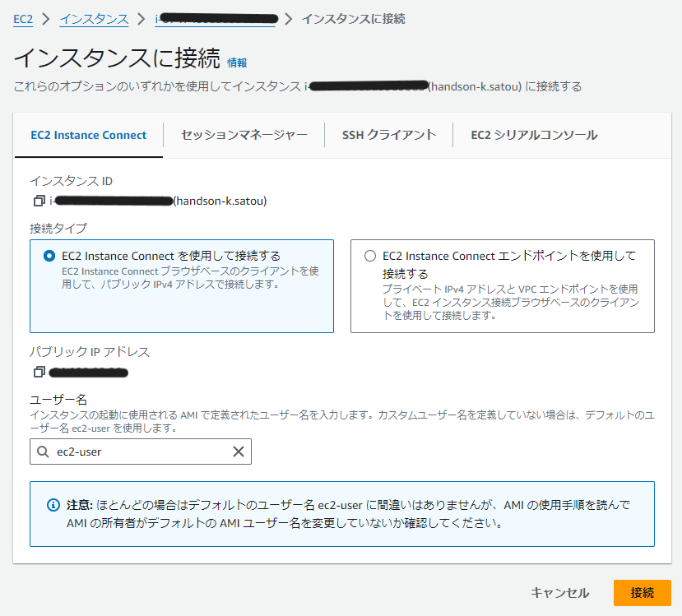Viewport: 682px width, 616px height.
Task: Click the info icon in the 注意 notice
Action: (x=53, y=505)
